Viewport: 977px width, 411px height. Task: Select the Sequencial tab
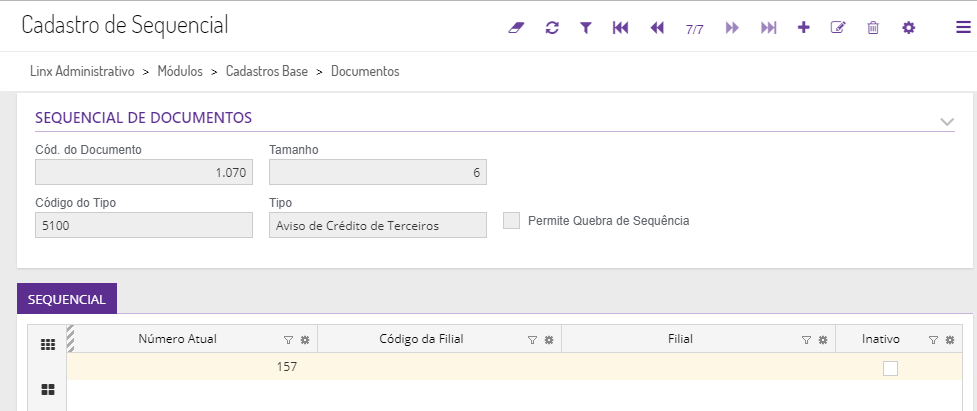(x=67, y=299)
